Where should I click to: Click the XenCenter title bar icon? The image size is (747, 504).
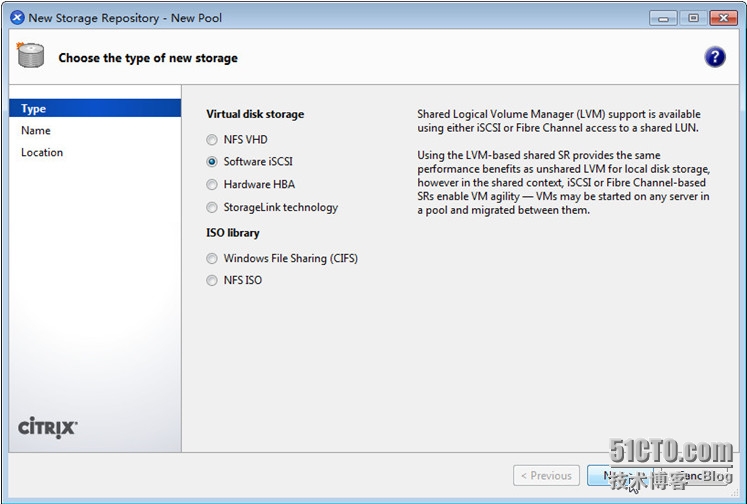pos(17,18)
